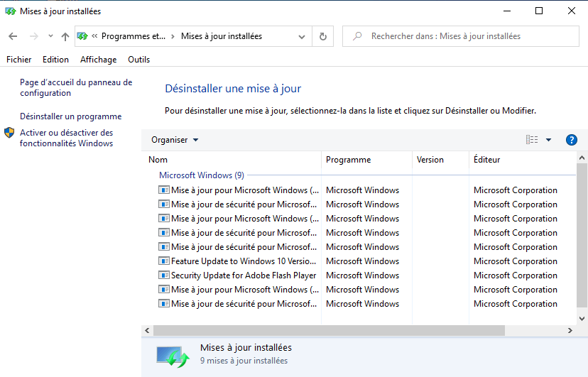
Task: Open Désinstaller un programme link
Action: pos(71,116)
